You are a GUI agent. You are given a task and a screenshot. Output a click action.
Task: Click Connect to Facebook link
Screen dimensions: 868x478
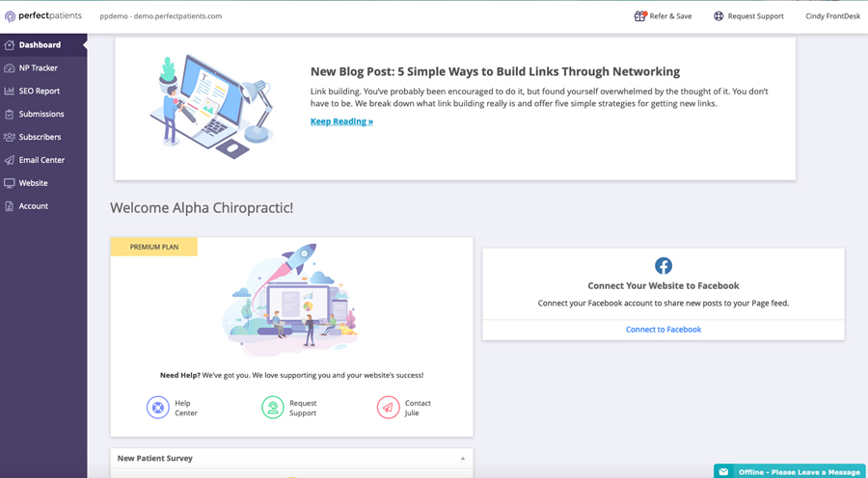(664, 330)
